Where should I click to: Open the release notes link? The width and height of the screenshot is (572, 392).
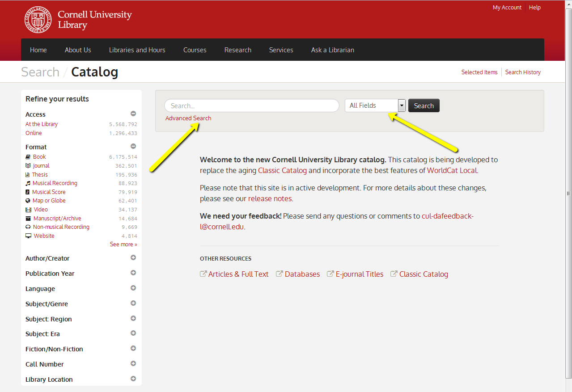pyautogui.click(x=270, y=199)
